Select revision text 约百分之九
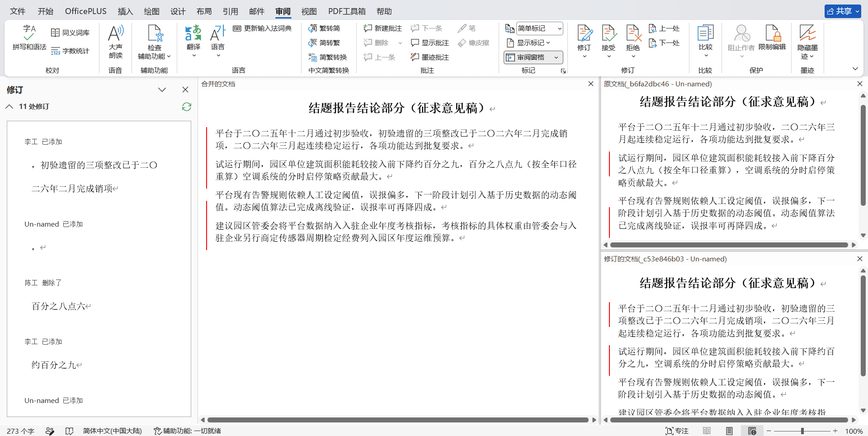This screenshot has width=868, height=436. [54, 365]
